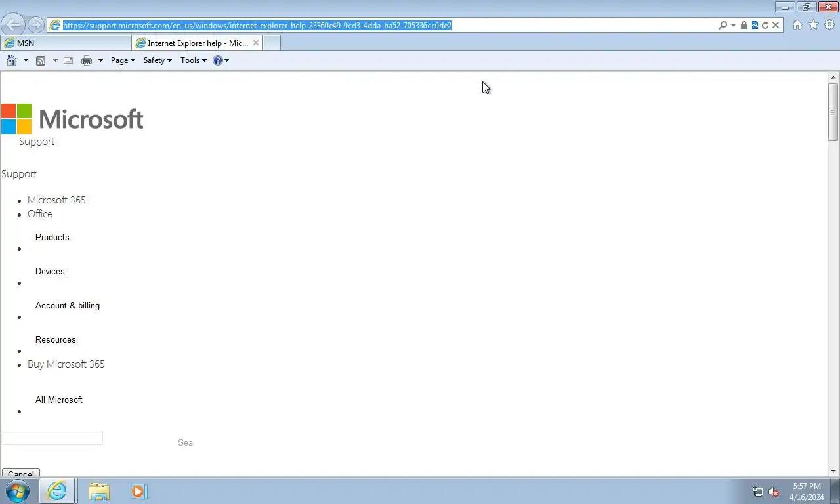Click the URL in the address bar

pyautogui.click(x=257, y=25)
